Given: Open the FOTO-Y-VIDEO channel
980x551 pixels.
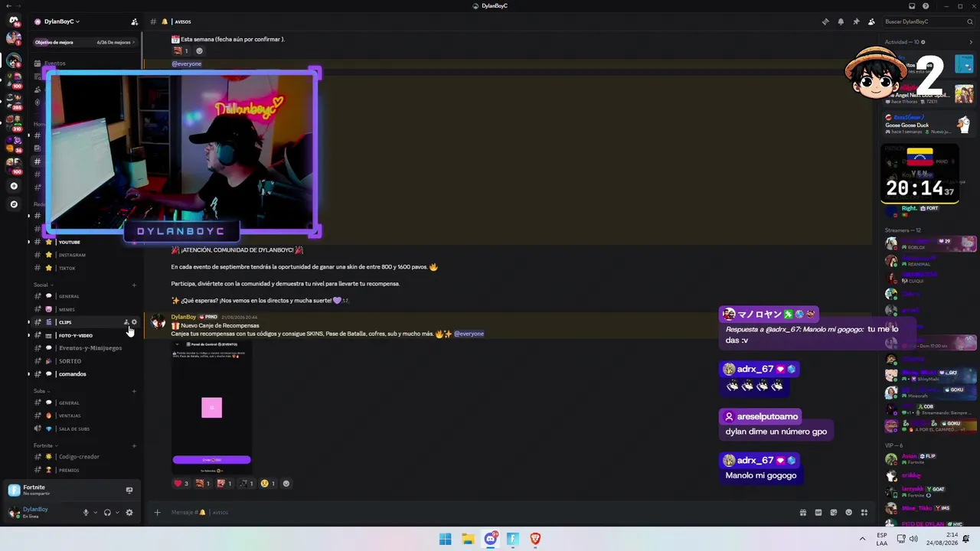Looking at the screenshot, I should (84, 335).
